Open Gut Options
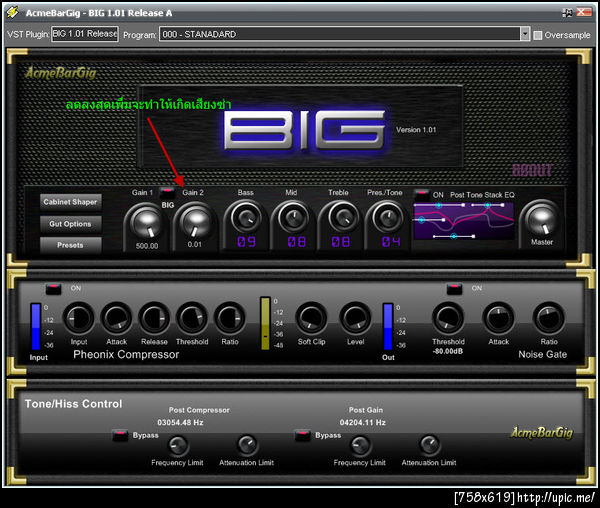Image resolution: width=600 pixels, height=508 pixels. click(70, 224)
